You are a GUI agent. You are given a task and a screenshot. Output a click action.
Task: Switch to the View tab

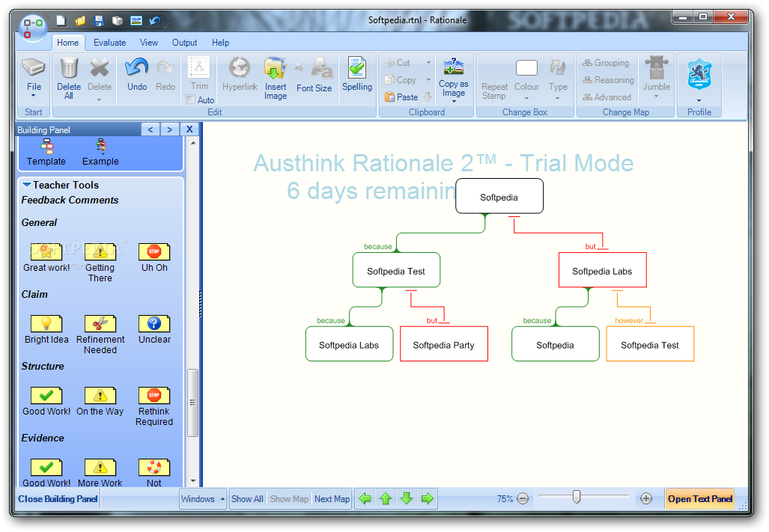pyautogui.click(x=149, y=43)
